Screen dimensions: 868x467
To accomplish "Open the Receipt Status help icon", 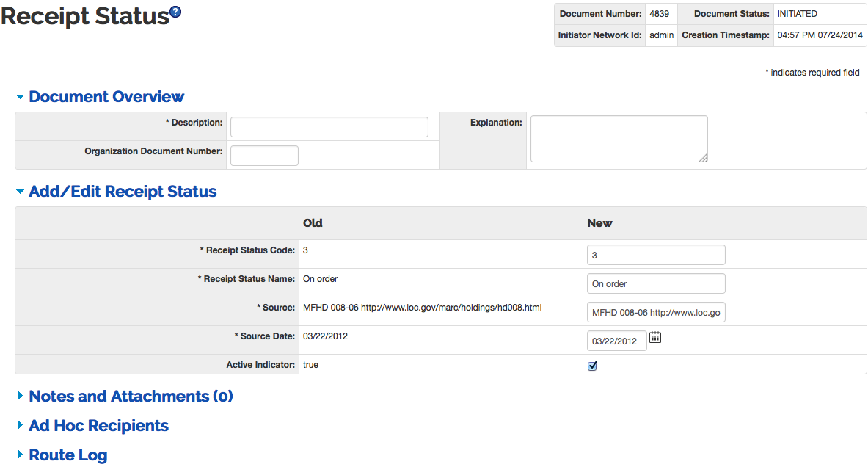I will tap(175, 12).
